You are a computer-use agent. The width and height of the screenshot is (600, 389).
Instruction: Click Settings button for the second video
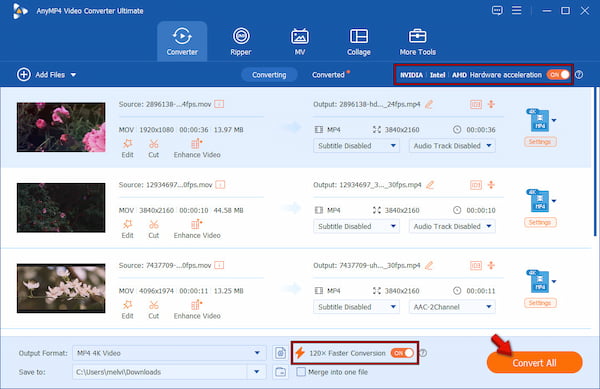(x=540, y=222)
